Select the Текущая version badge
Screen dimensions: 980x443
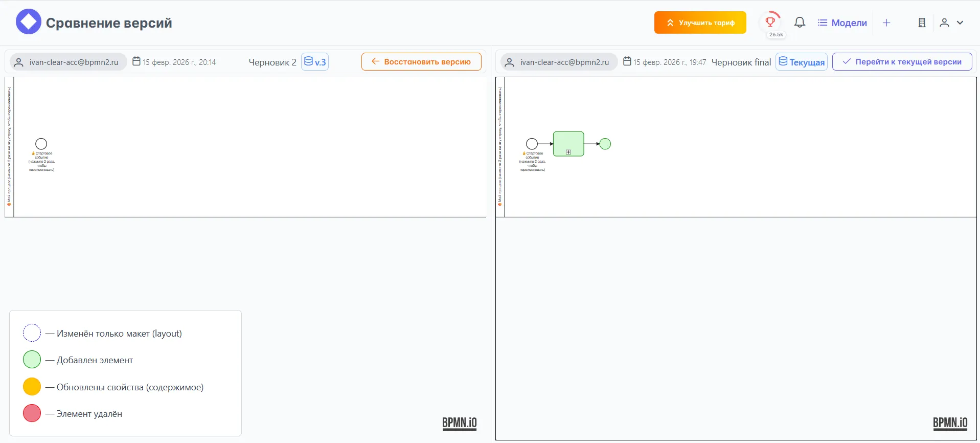(801, 62)
